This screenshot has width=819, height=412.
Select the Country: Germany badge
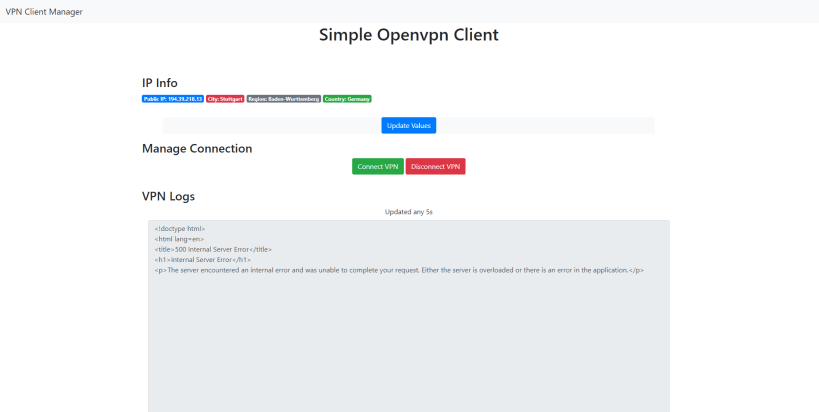tap(347, 99)
